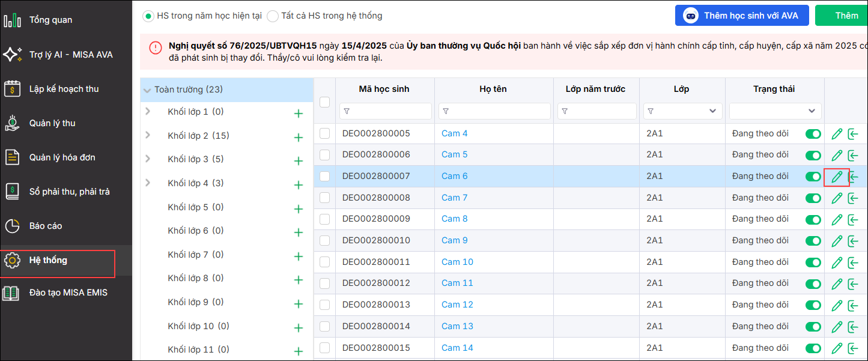The image size is (868, 361).
Task: Select Khối lớp 7 (0) in tree
Action: click(x=195, y=255)
